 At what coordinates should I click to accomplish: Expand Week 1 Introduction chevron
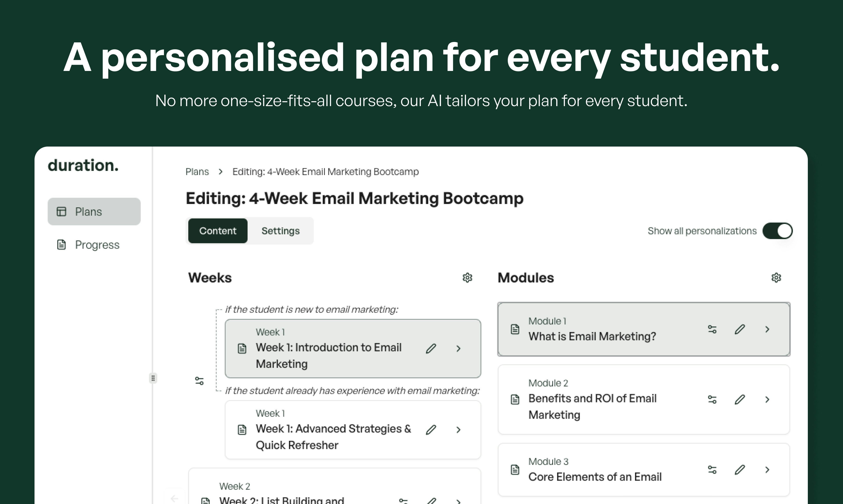[x=458, y=348]
